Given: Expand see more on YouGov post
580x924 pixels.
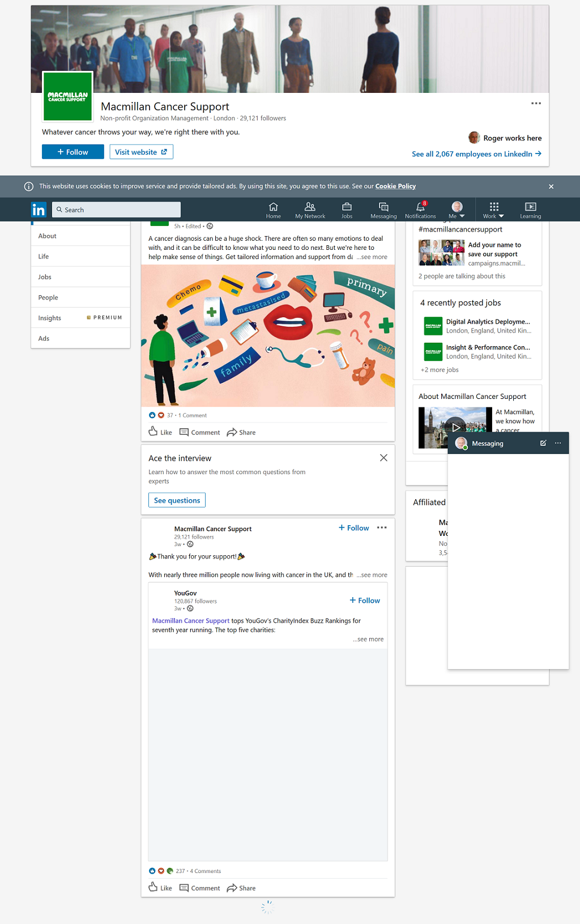Looking at the screenshot, I should [x=368, y=640].
